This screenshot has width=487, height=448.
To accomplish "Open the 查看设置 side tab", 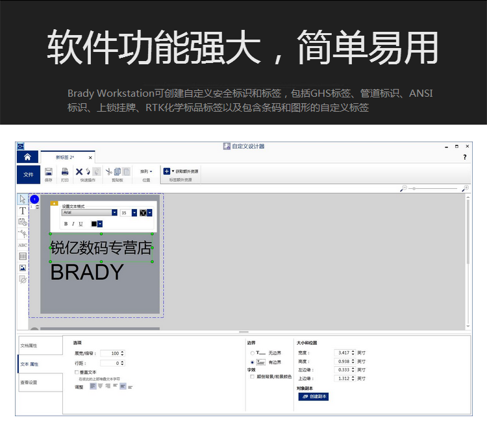I will pyautogui.click(x=40, y=382).
